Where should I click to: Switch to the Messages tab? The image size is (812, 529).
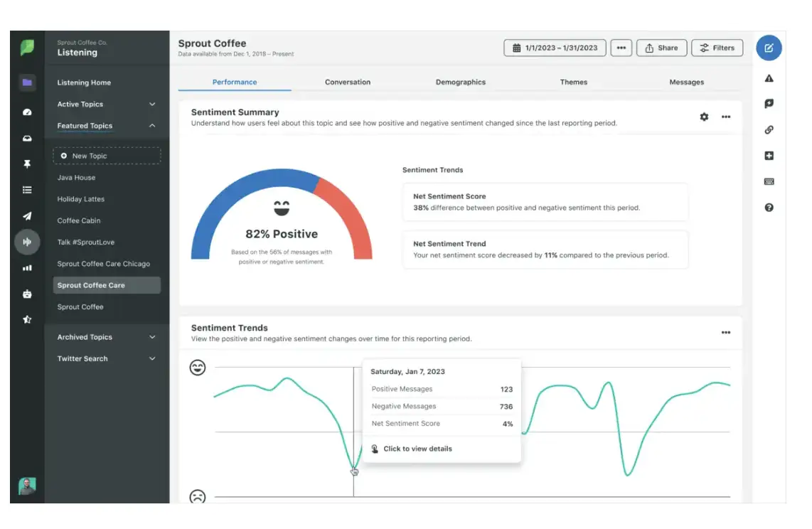[x=686, y=82]
